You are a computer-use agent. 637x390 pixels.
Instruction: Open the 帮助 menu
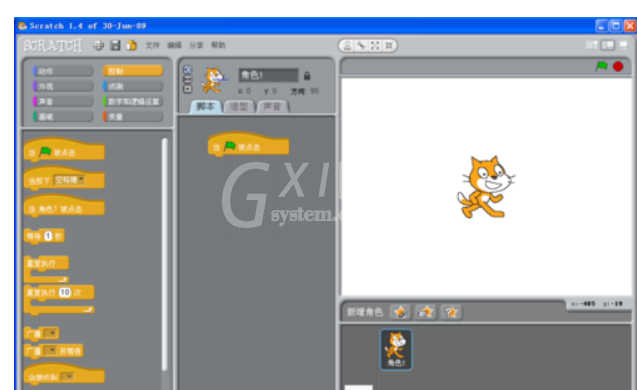[x=218, y=45]
